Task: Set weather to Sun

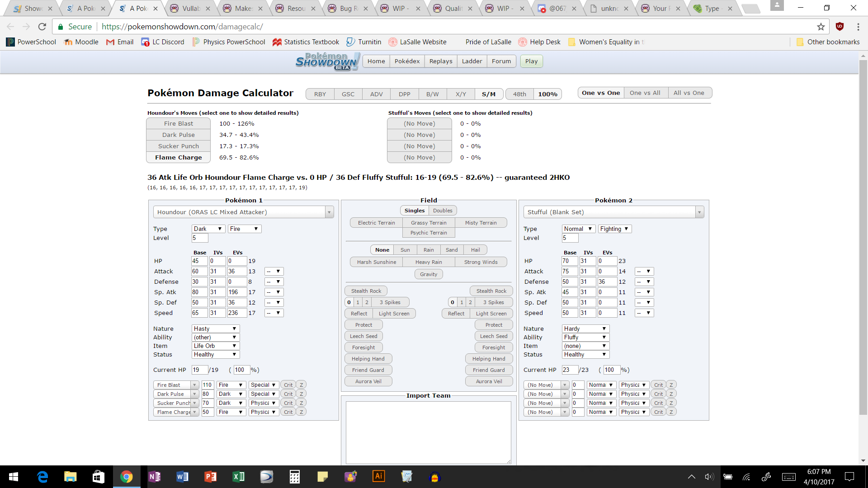Action: click(x=405, y=250)
